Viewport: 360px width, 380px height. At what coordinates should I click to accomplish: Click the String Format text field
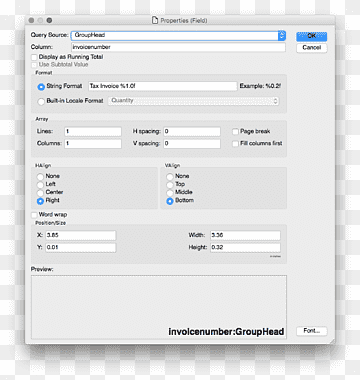coord(163,86)
